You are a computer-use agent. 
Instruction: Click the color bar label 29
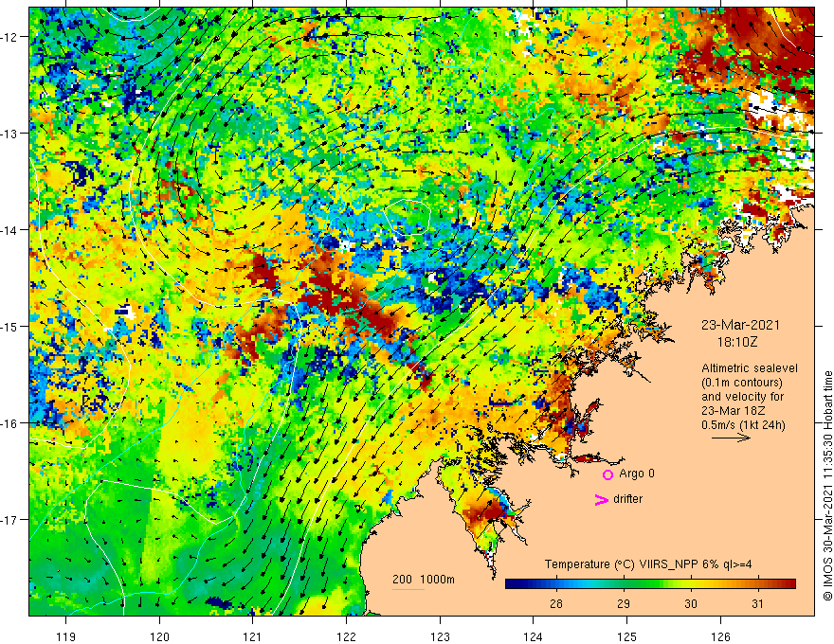point(624,603)
